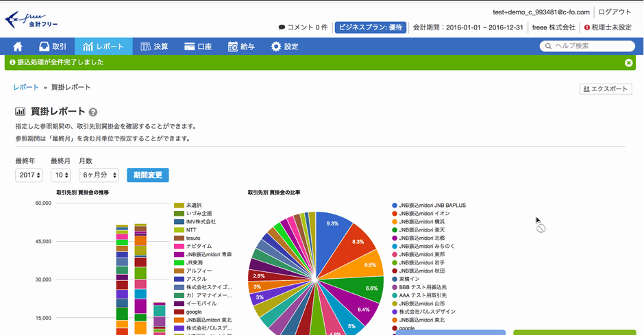The height and width of the screenshot is (335, 644).
Task: Click the help question mark beside 買掛レポート
Action: 93,112
